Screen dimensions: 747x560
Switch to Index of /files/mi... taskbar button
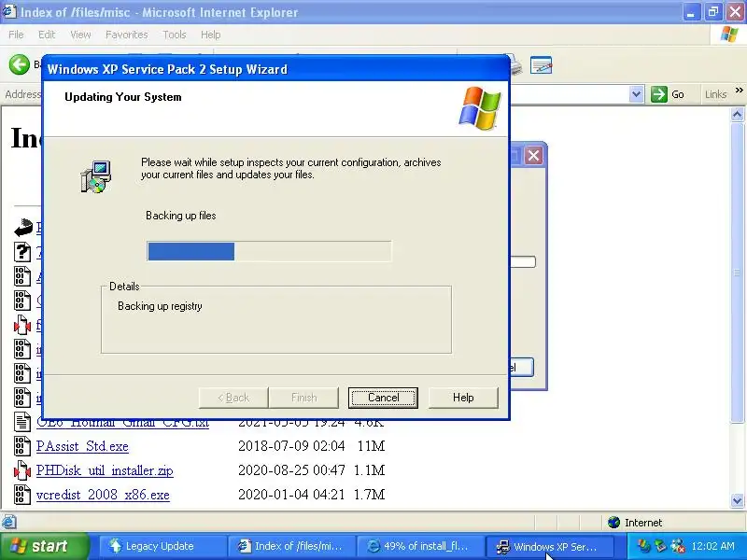tap(291, 546)
